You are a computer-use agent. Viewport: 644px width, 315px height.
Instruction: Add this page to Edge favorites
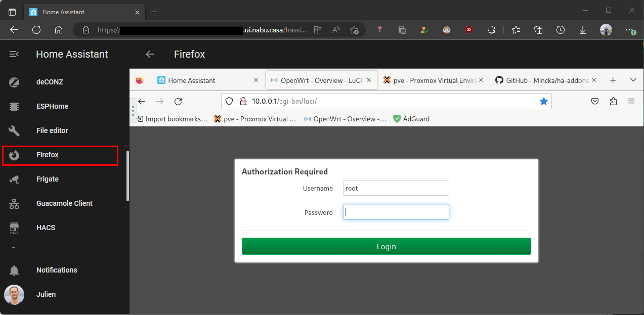tap(354, 30)
